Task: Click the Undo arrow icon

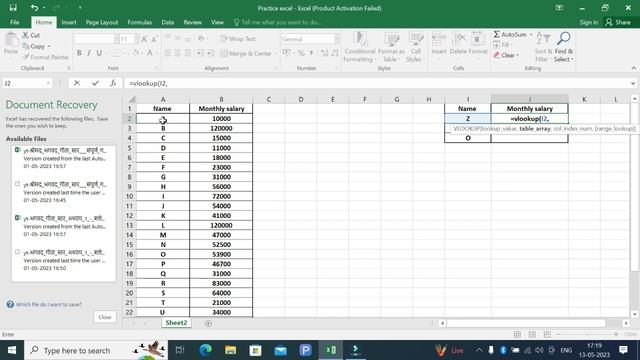Action: tap(34, 8)
